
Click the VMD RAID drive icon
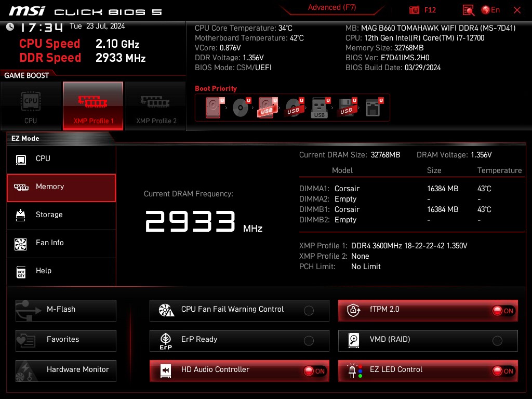353,340
